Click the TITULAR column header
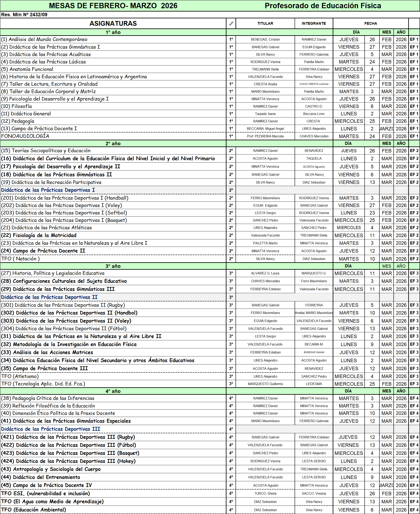Image resolution: width=420 pixels, height=514 pixels. point(265,23)
